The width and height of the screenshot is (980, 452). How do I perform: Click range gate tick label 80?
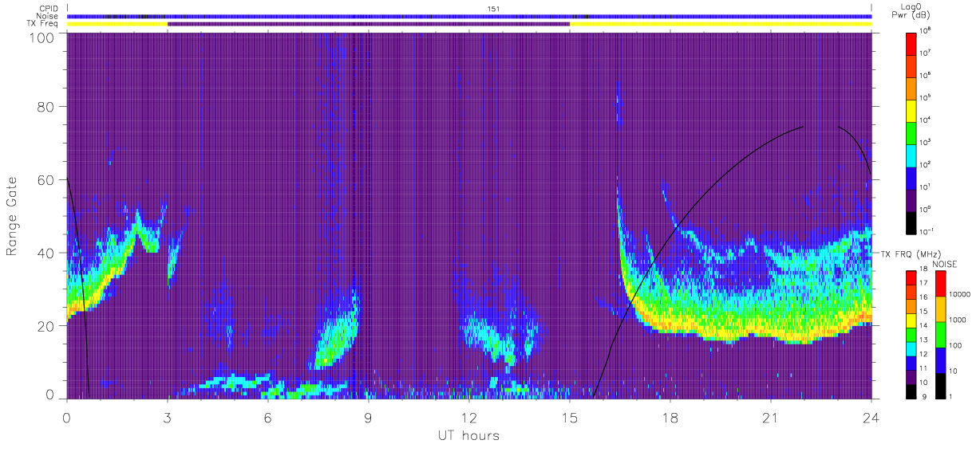point(45,106)
